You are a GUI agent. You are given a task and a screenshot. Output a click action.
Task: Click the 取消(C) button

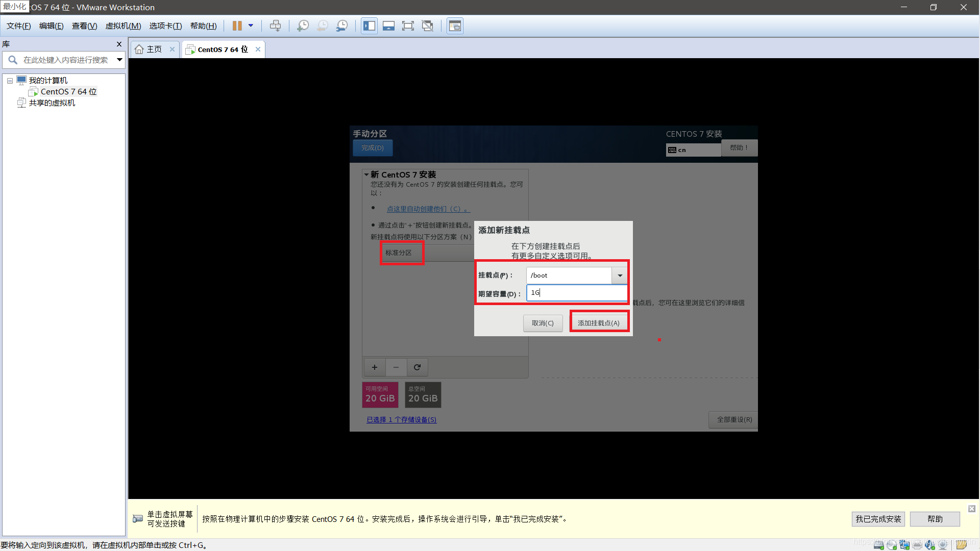tap(543, 323)
